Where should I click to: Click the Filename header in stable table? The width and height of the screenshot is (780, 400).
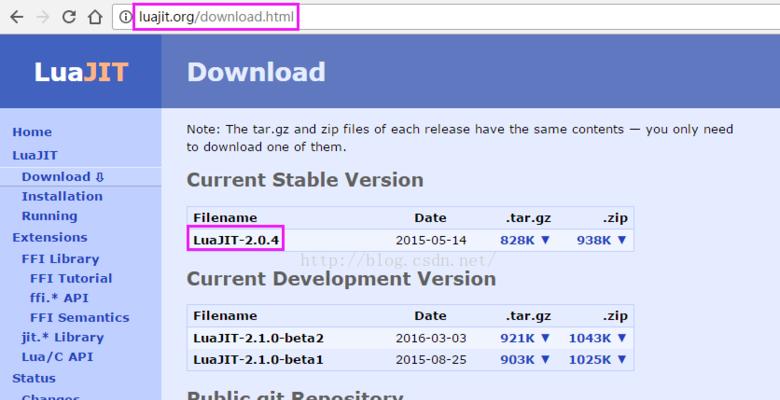[225, 218]
